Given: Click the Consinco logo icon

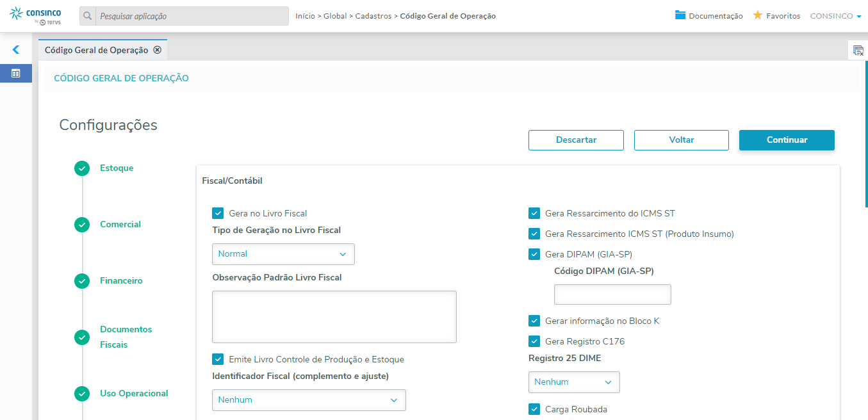Looking at the screenshot, I should (x=17, y=13).
